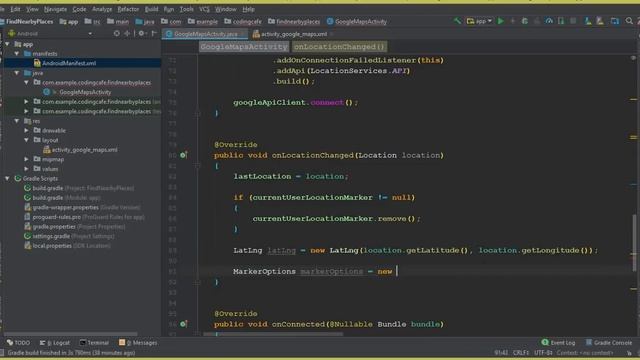Click the collapse-all icon in Project panel

(127, 33)
